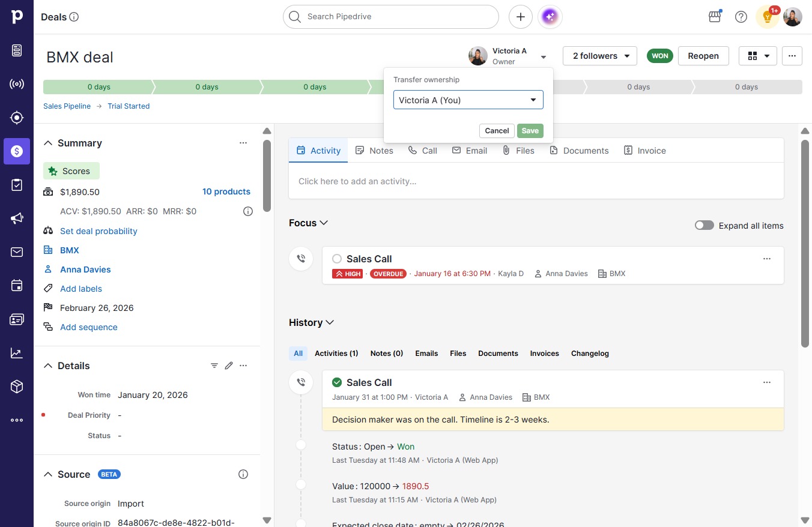
Task: Open Contacts from the ID card icon
Action: (x=17, y=319)
